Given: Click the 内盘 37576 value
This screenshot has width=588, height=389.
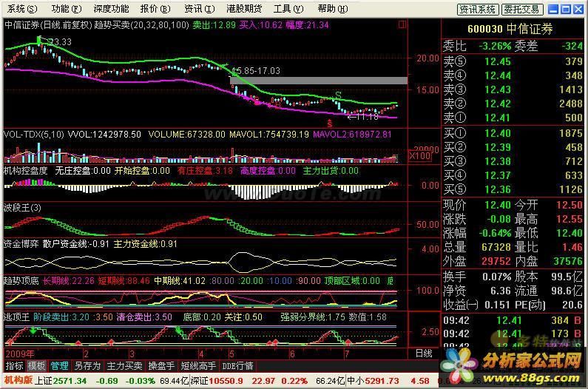Looking at the screenshot, I should point(568,261).
